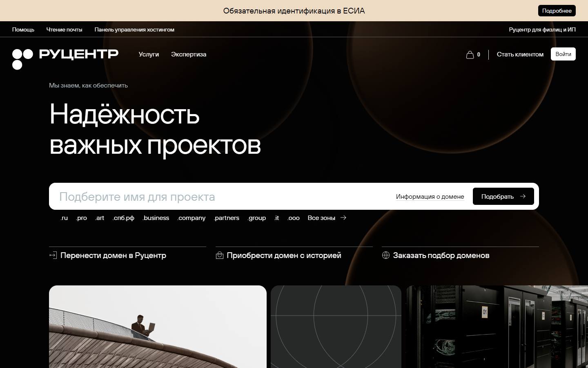Image resolution: width=588 pixels, height=368 pixels.
Task: Click Приобрести домен с историей
Action: pyautogui.click(x=284, y=255)
